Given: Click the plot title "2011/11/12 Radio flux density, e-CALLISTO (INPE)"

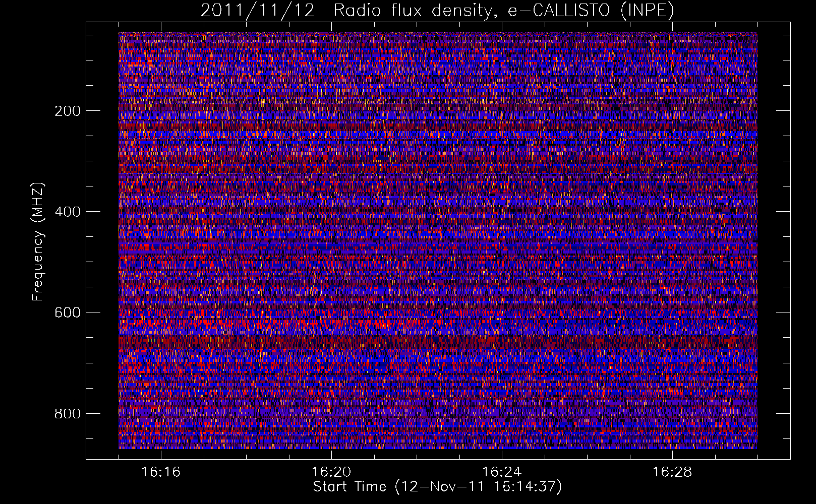Looking at the screenshot, I should tap(437, 10).
